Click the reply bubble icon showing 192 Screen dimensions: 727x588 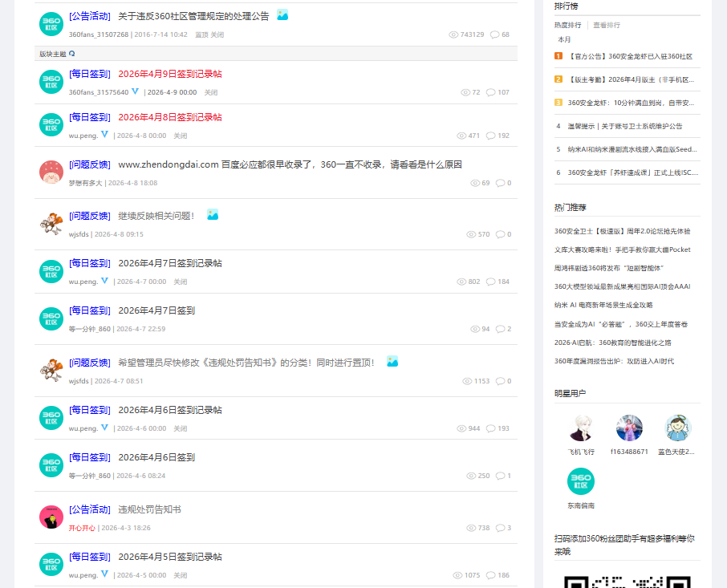tap(490, 136)
